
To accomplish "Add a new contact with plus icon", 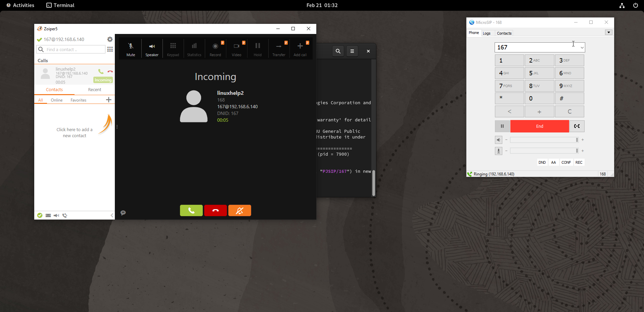I will pyautogui.click(x=108, y=100).
